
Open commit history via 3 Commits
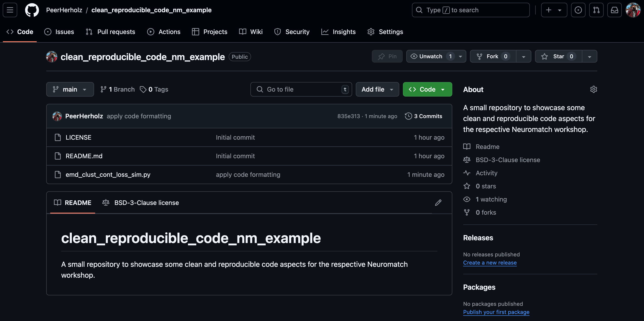pos(424,116)
